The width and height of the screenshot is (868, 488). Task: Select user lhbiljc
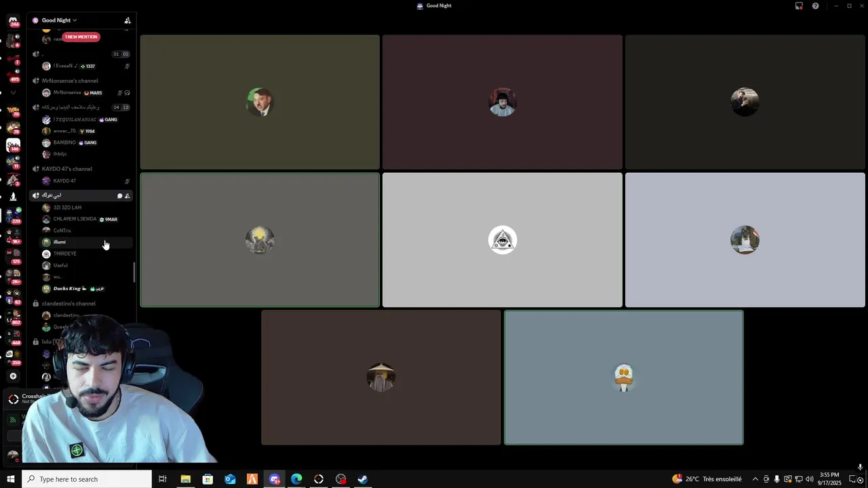click(x=85, y=155)
